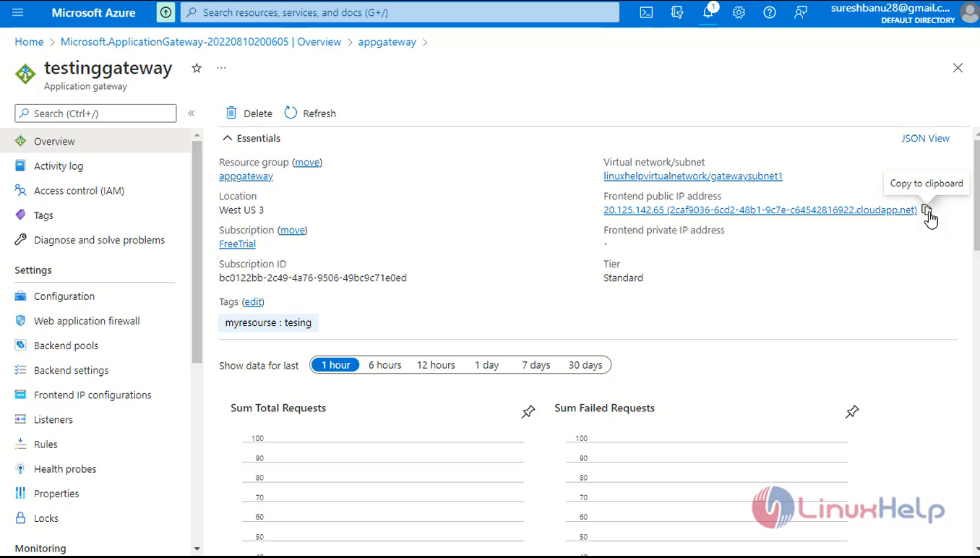Open the Feedback icon in top bar

[x=801, y=12]
